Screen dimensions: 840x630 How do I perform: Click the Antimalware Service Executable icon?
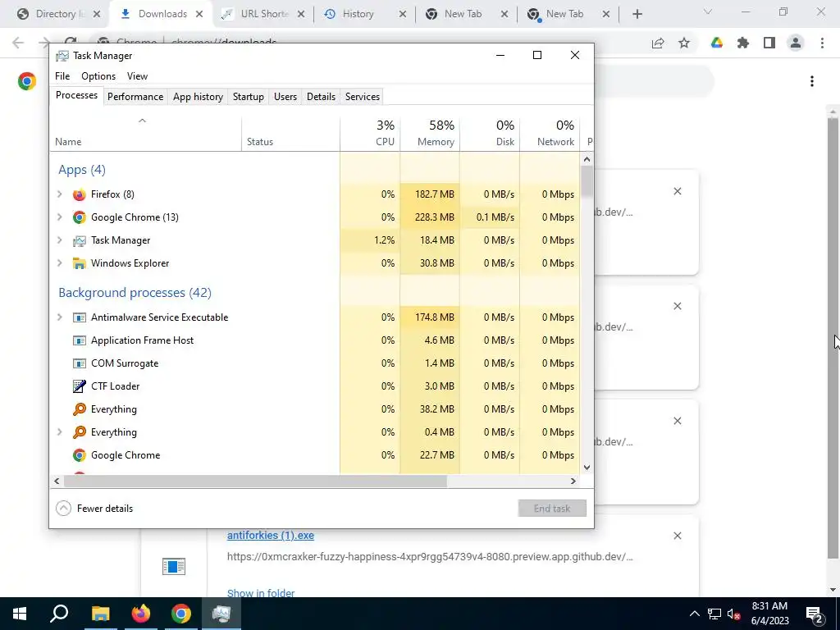[x=80, y=317]
